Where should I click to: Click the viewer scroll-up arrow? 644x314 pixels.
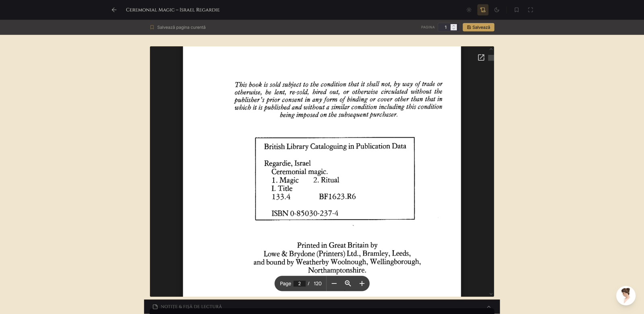coord(491,49)
